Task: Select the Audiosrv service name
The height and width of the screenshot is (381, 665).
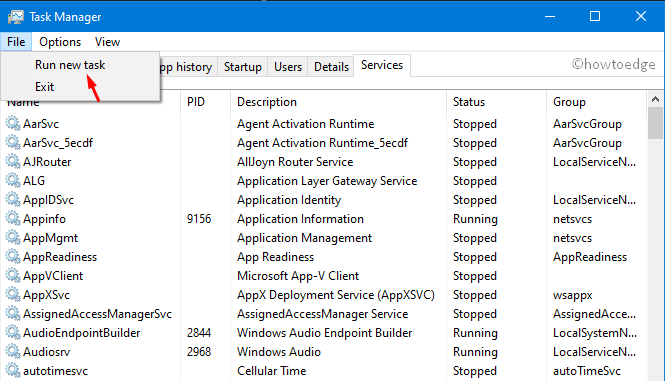Action: [x=47, y=352]
